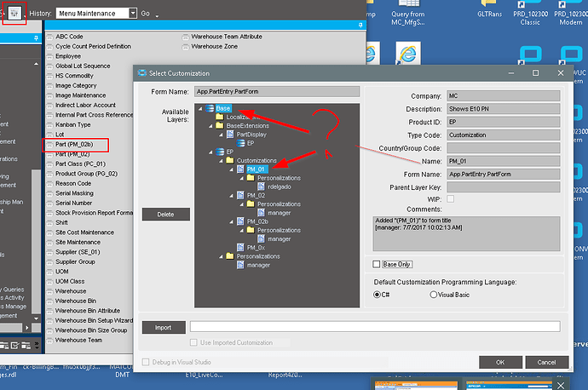This screenshot has height=390, width=588.
Task: Click the Go button next to History
Action: (146, 14)
